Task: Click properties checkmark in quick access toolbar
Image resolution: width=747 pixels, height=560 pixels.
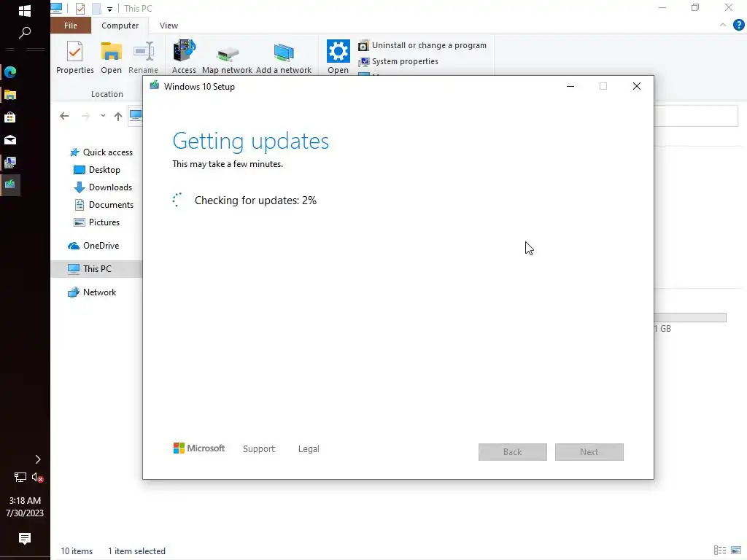Action: point(80,9)
